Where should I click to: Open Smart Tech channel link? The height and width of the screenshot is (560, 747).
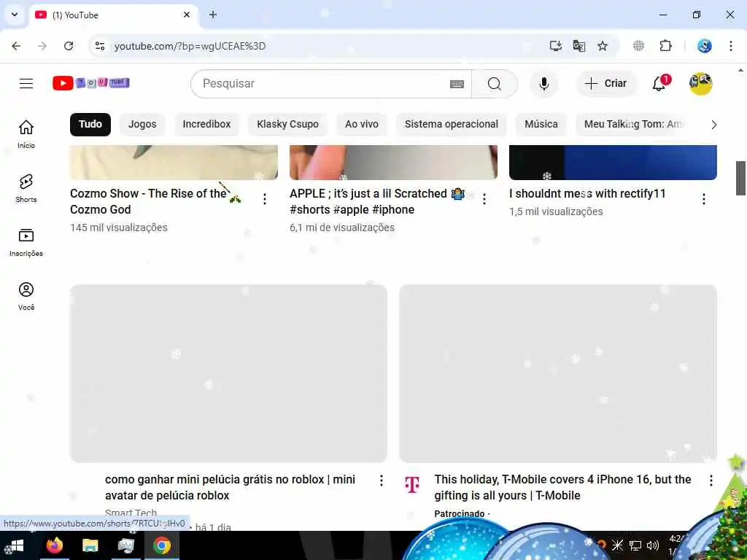(131, 513)
